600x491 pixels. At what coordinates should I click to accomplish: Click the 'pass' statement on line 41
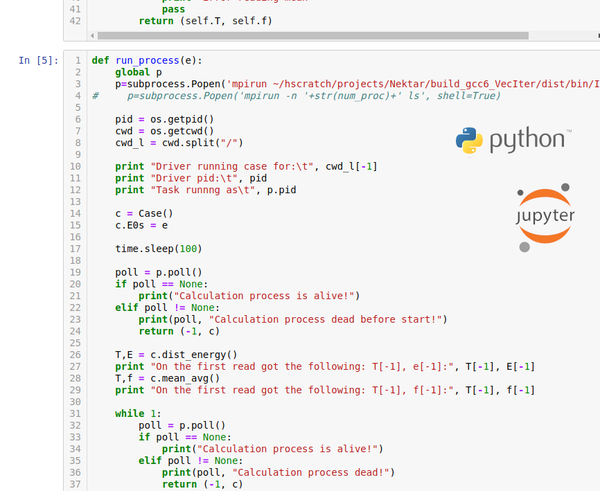click(x=173, y=10)
